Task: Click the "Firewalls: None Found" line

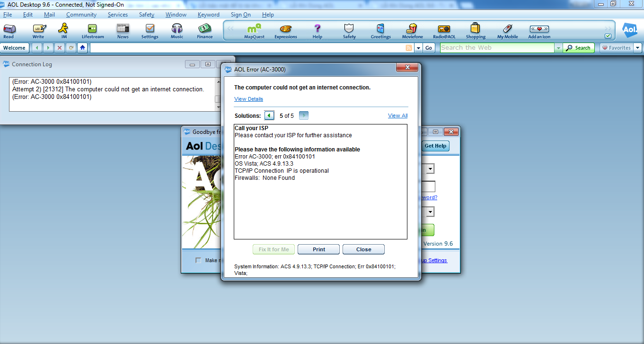Action: [x=265, y=178]
